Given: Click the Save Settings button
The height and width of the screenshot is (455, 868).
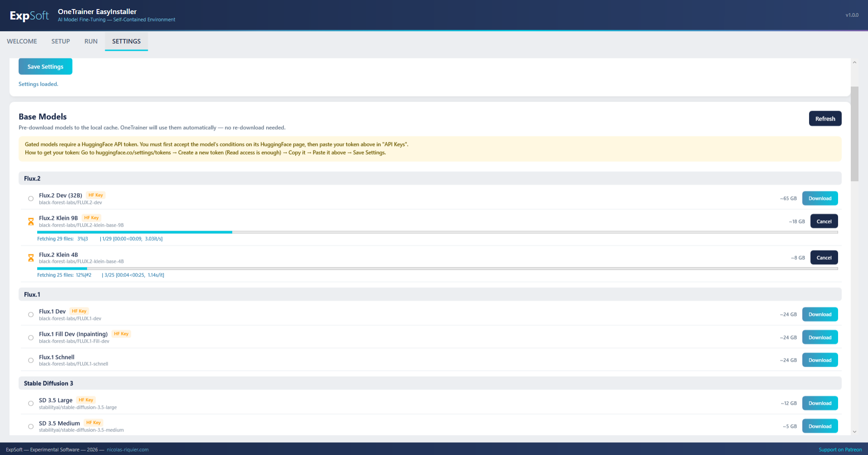Looking at the screenshot, I should 45,67.
